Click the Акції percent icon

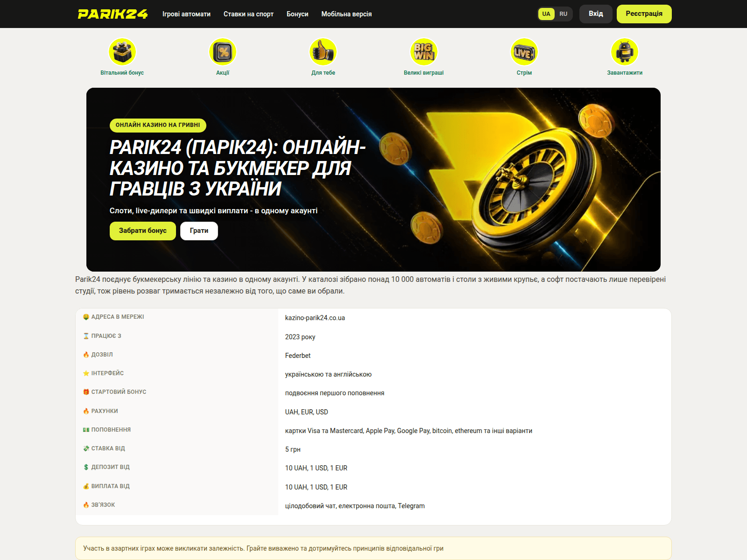(x=223, y=52)
